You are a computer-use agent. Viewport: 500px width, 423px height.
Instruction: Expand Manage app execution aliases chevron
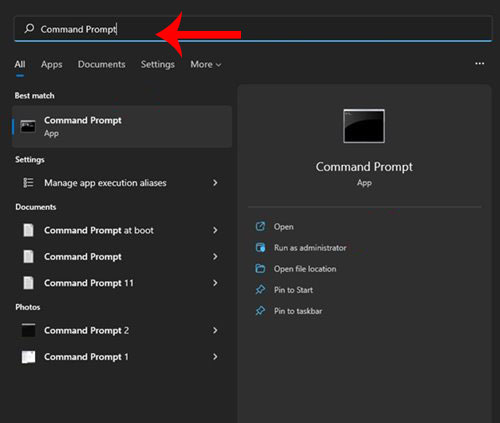tap(215, 183)
